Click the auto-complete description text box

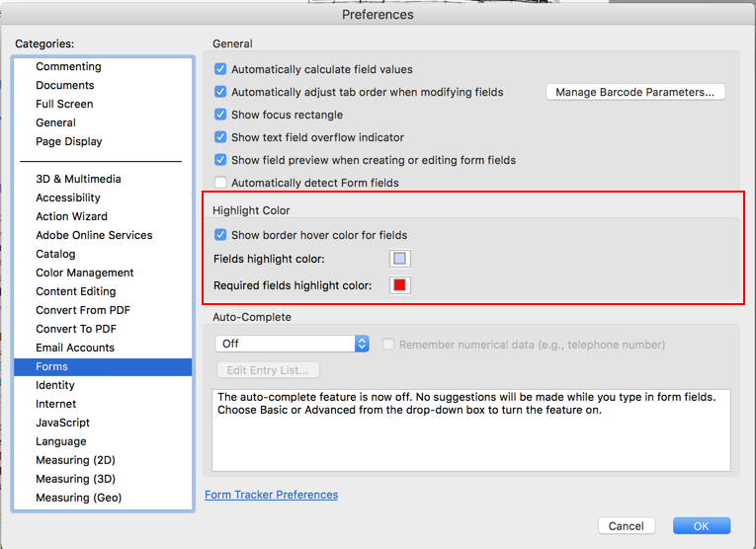coord(471,431)
